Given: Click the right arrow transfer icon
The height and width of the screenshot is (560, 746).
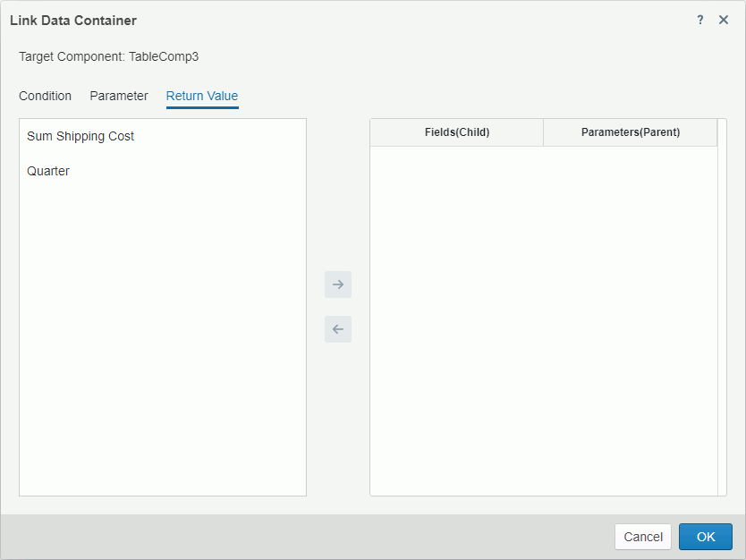Looking at the screenshot, I should [337, 284].
